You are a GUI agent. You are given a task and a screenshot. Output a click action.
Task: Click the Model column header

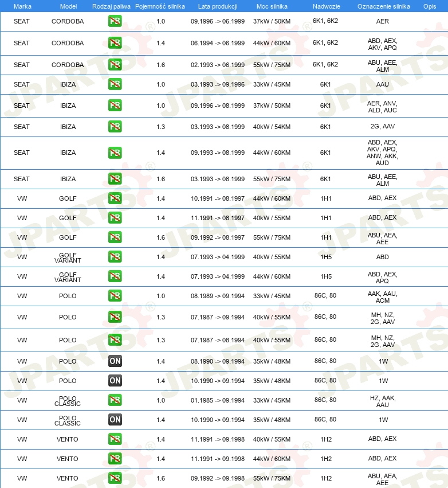[x=68, y=6]
